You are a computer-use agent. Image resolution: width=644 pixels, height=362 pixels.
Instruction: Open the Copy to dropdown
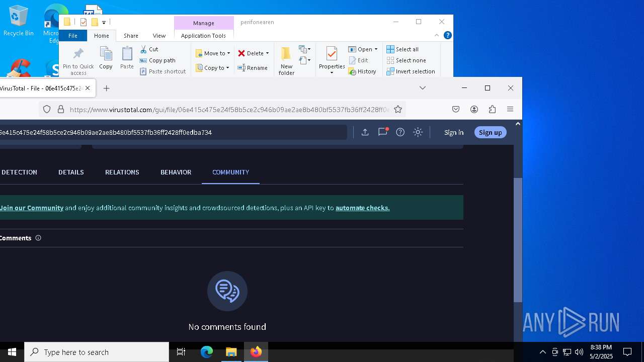213,68
